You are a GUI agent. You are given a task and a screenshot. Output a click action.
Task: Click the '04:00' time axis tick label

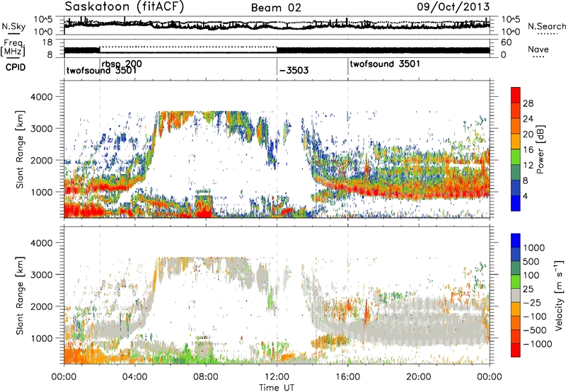(x=134, y=377)
